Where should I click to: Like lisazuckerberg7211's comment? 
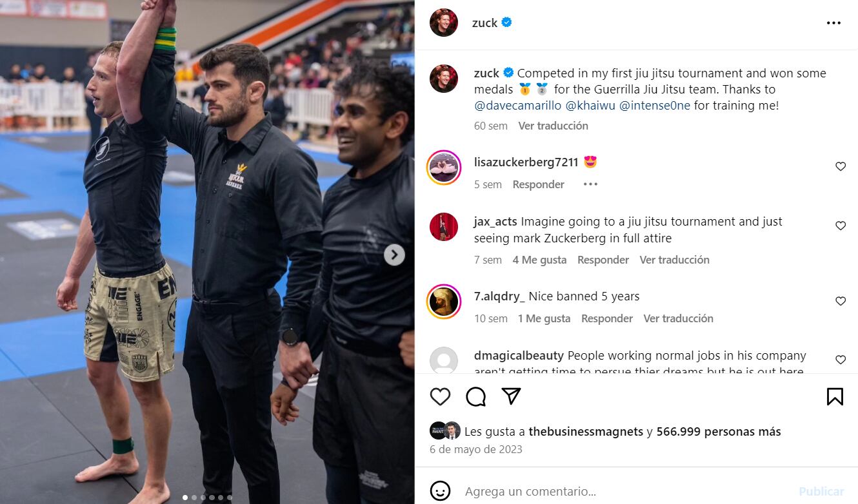(841, 166)
